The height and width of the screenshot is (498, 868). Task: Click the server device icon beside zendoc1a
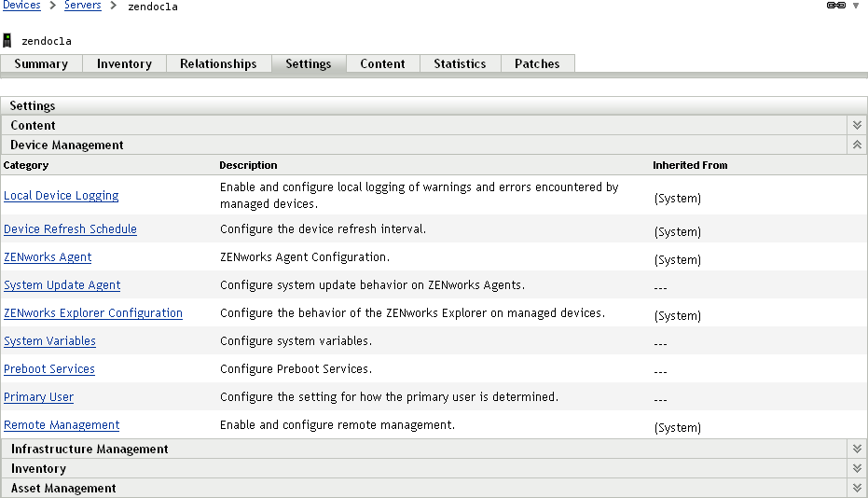7,40
